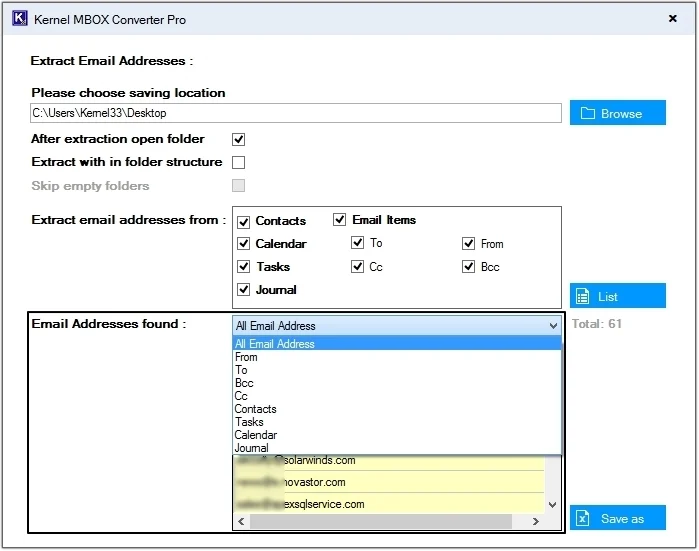Viewport: 699px width, 551px height.
Task: Uncheck the Calendar checkbox
Action: coord(243,243)
